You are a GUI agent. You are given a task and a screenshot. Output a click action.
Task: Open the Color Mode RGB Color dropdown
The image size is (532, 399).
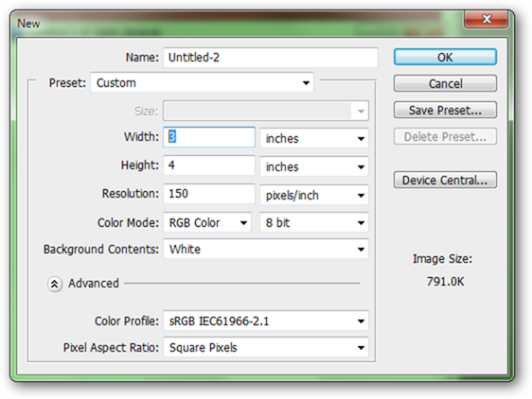coord(207,222)
